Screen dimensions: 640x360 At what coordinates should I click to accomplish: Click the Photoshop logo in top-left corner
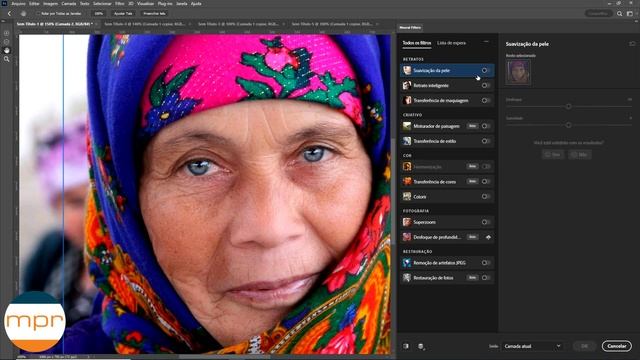[4, 3]
